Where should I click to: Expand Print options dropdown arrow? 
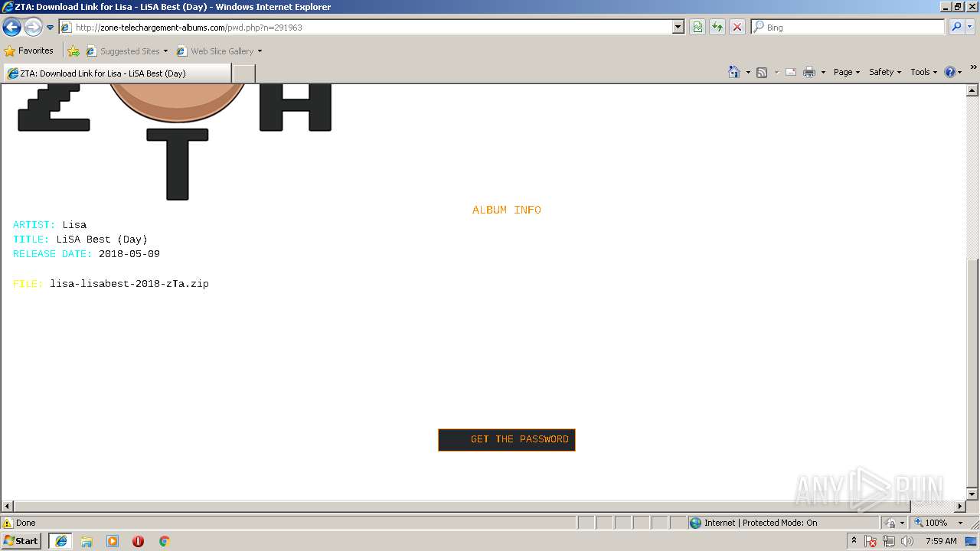tap(823, 72)
